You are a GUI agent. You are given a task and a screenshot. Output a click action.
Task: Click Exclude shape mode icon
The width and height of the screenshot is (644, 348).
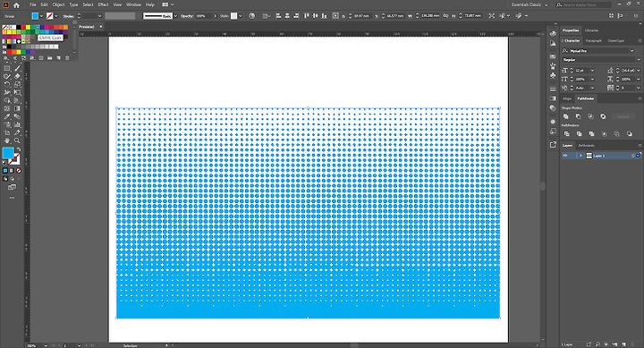click(603, 116)
